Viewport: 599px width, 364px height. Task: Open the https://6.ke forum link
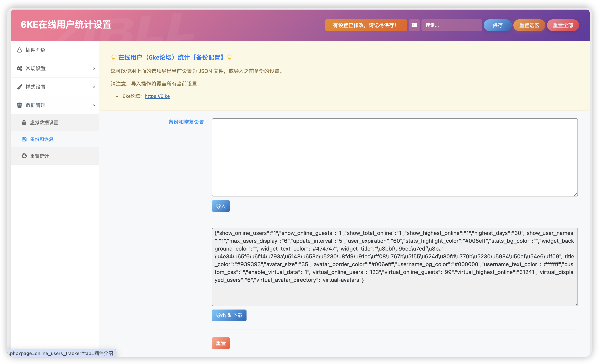coord(157,96)
